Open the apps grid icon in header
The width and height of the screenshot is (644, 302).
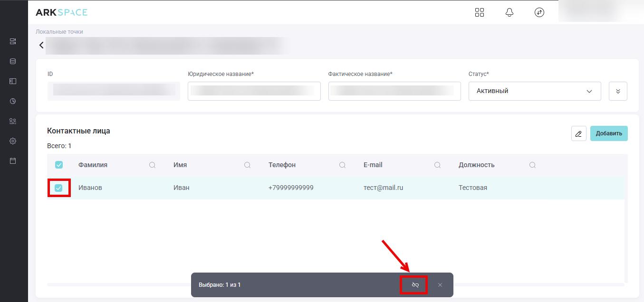[480, 12]
